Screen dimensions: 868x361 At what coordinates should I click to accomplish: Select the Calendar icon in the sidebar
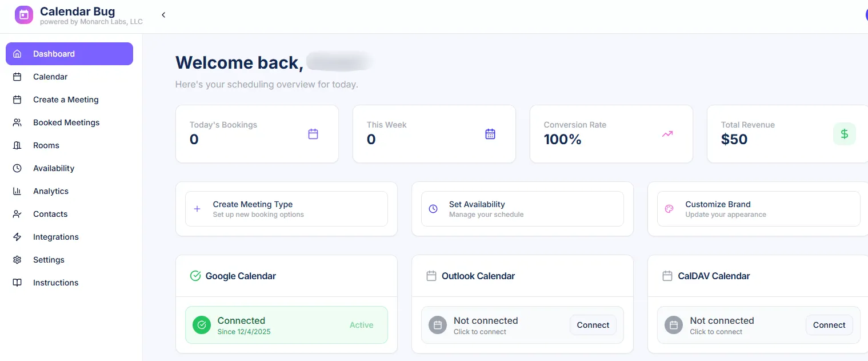click(17, 76)
